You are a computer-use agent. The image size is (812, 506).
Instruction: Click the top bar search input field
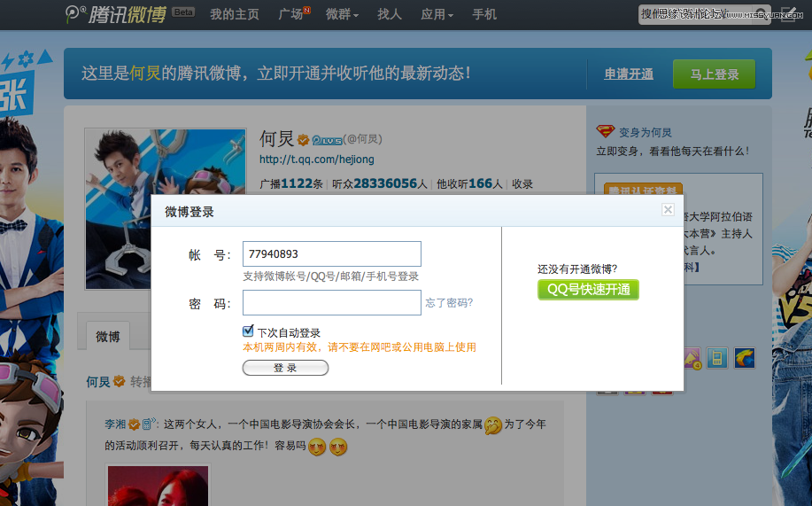pos(695,14)
